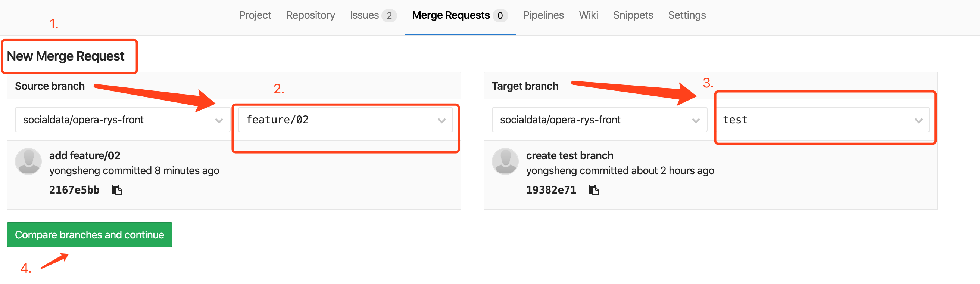Open the source project dropdown
Viewport: 980px width, 284px height.
pyautogui.click(x=122, y=120)
